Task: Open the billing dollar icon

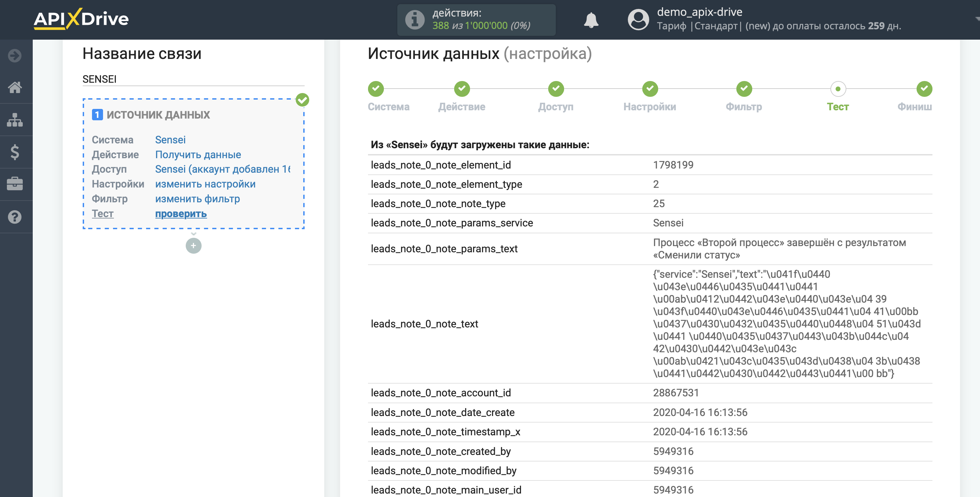Action: [x=15, y=152]
